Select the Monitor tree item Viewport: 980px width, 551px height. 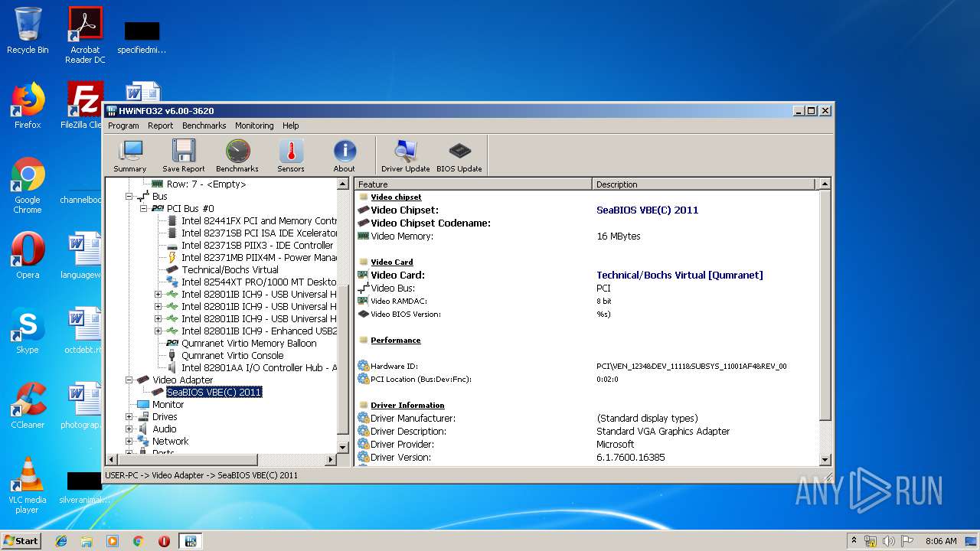click(168, 405)
